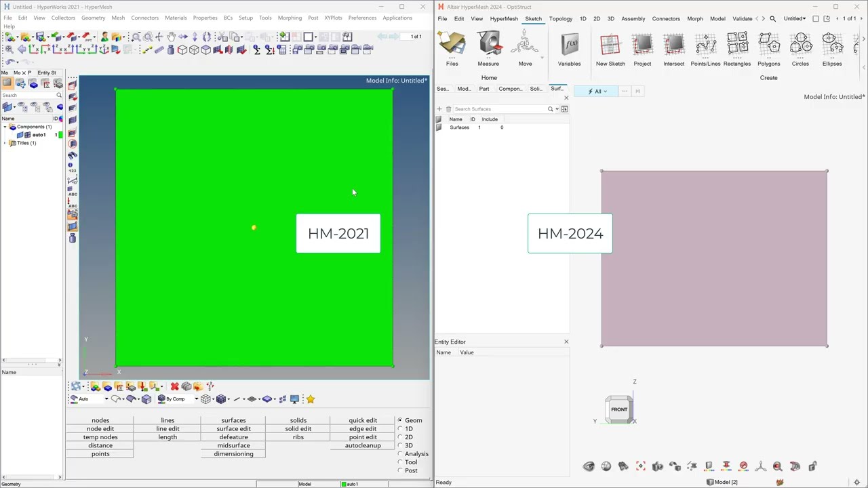Viewport: 868px width, 488px height.
Task: Open the surface edit panel
Action: point(233,429)
